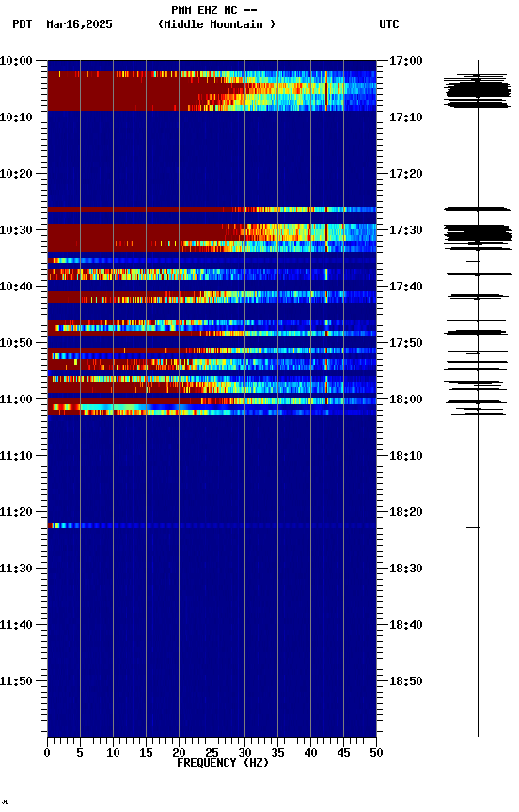Click the 10:10 PDT time label
This screenshot has height=812, width=519.
[x=16, y=117]
